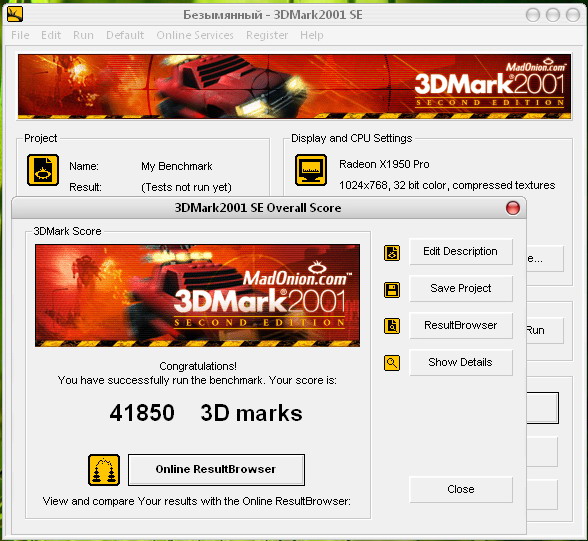Click the Display settings monitor icon
The image size is (588, 541).
pyautogui.click(x=311, y=170)
